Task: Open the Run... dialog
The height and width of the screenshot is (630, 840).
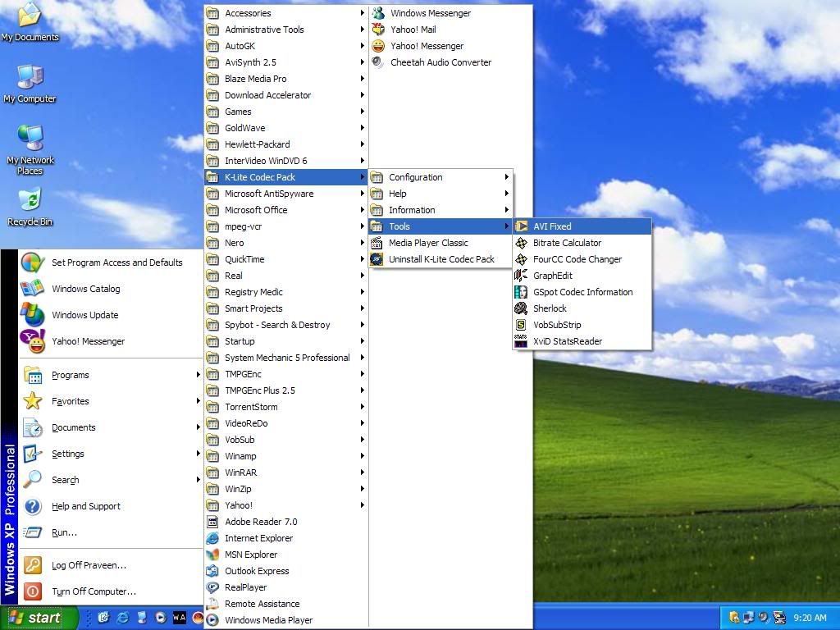Action: (111, 532)
